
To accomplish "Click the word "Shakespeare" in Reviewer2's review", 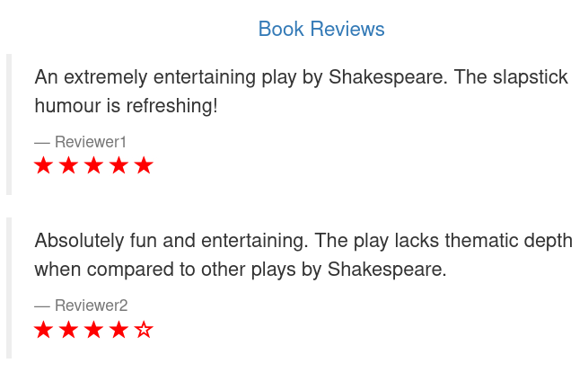I will (386, 270).
